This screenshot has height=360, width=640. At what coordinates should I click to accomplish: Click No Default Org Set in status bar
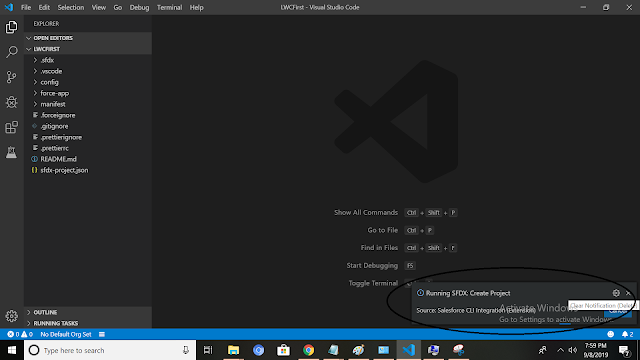point(66,334)
